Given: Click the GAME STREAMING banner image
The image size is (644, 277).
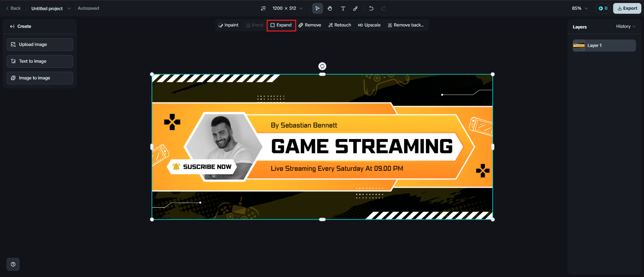Looking at the screenshot, I should pos(322,147).
